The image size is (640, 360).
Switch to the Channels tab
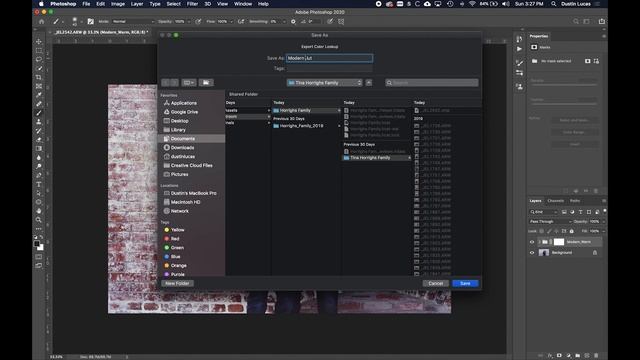[x=556, y=201]
